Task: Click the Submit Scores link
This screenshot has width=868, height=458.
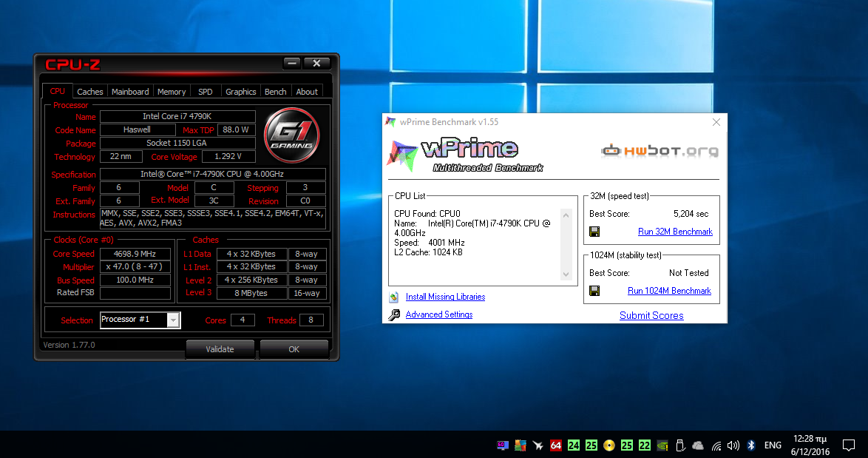Action: tap(651, 315)
